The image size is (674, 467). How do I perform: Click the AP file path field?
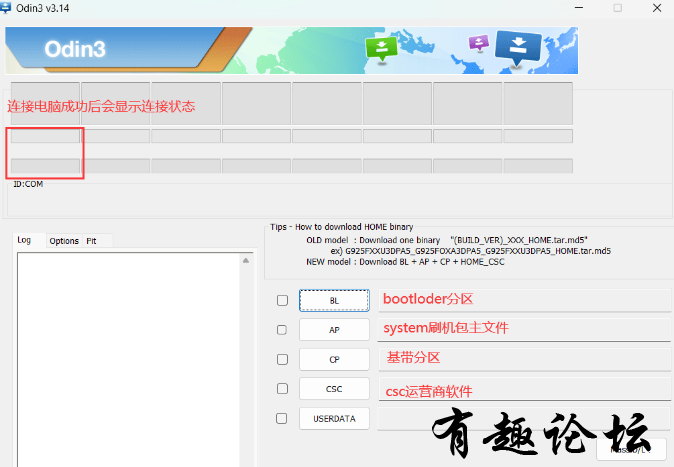524,330
